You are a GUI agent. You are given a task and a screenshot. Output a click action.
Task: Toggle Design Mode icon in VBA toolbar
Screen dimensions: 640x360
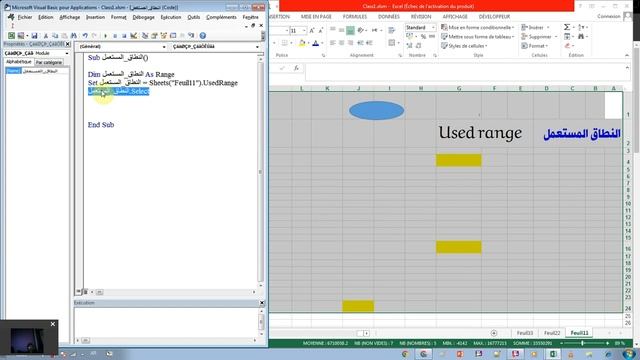point(133,36)
